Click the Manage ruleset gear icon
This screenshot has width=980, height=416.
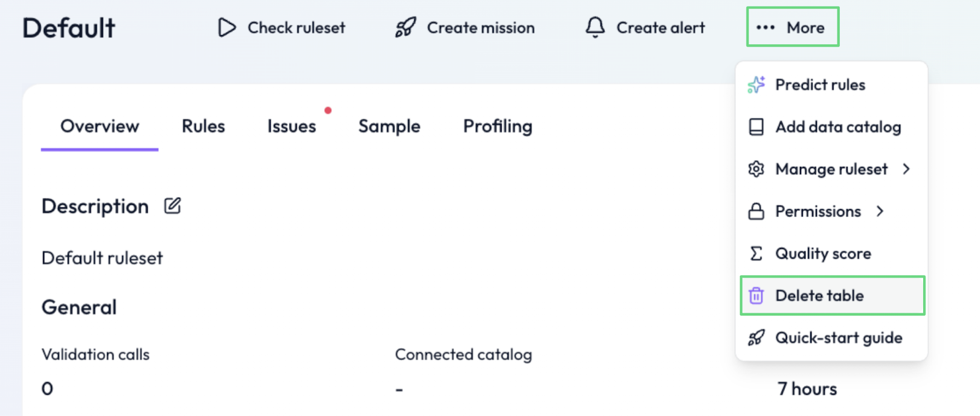click(756, 169)
